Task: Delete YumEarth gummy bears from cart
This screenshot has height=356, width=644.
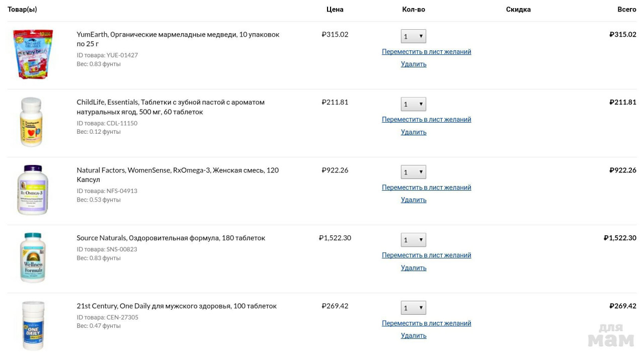Action: (414, 64)
